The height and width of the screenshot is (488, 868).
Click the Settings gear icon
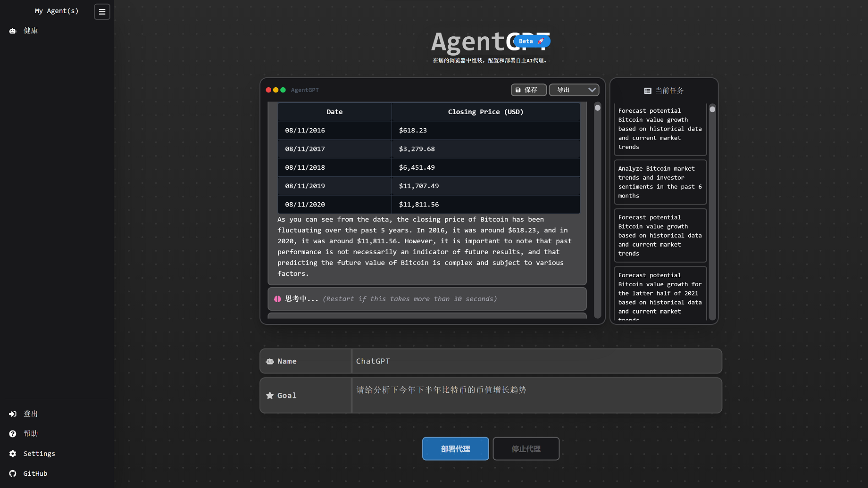(x=13, y=454)
